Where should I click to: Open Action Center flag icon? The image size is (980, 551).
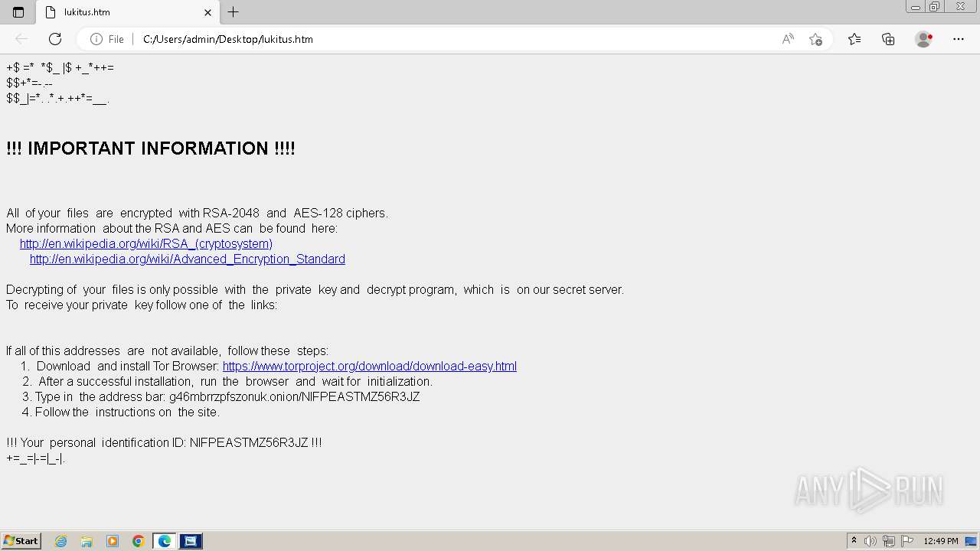click(x=907, y=541)
